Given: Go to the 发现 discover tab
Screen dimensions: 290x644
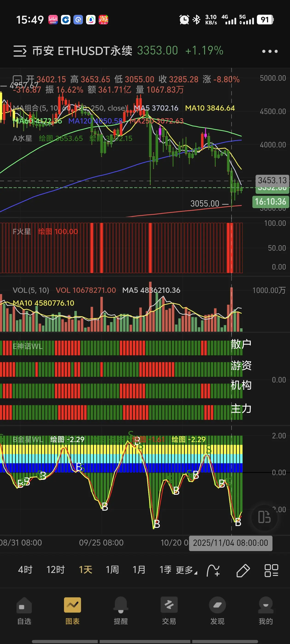Looking at the screenshot, I should (217, 611).
